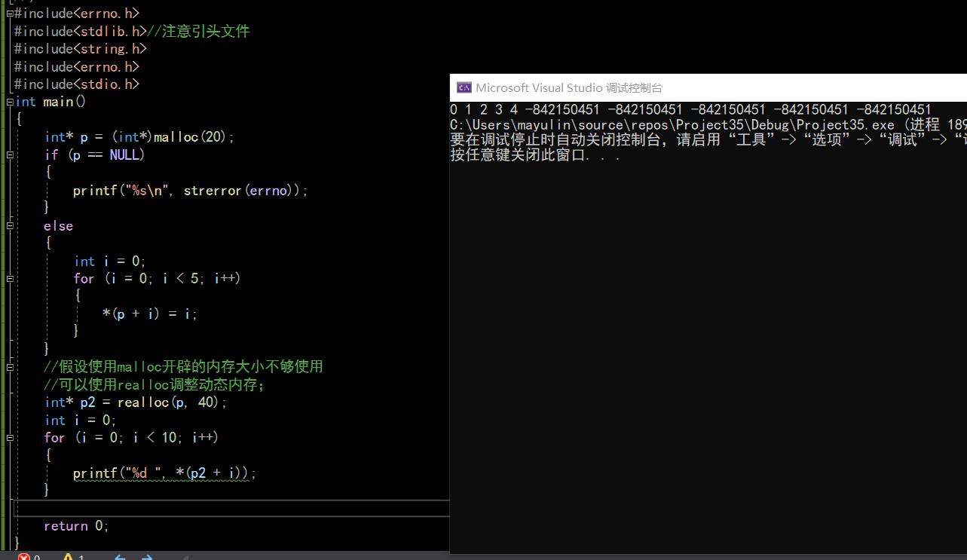This screenshot has width=967, height=560.
Task: Click the comment '可以使用realloc调整动态内存'
Action: 154,384
